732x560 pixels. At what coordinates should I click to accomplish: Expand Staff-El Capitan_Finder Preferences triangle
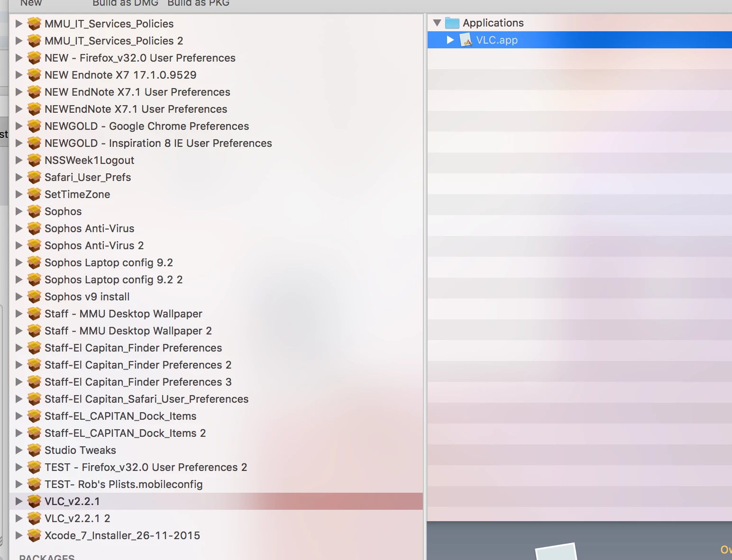pos(19,348)
